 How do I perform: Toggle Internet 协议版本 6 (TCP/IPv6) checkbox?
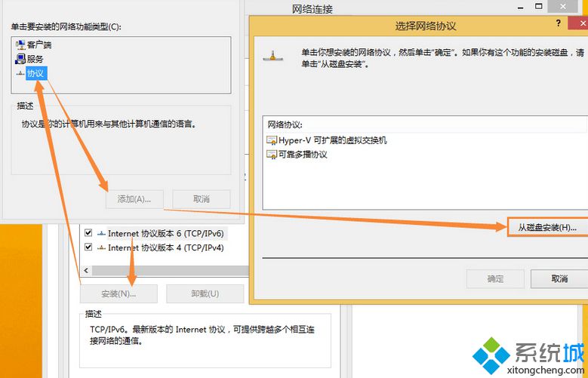click(88, 233)
